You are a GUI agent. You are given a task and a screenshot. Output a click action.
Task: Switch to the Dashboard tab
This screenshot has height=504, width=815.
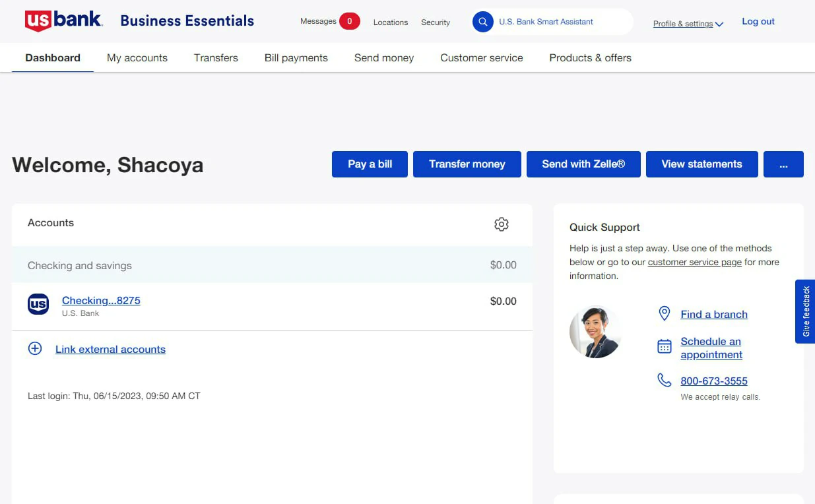click(x=53, y=58)
